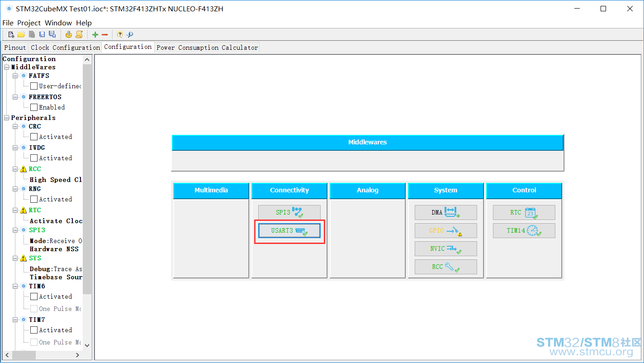
Task: Collapse the Peripherals tree node
Action: (7, 118)
